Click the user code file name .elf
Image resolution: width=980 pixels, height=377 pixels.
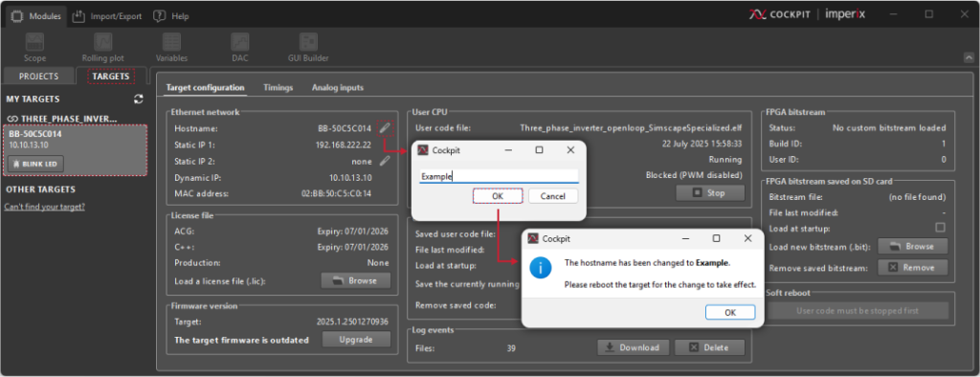tap(632, 128)
